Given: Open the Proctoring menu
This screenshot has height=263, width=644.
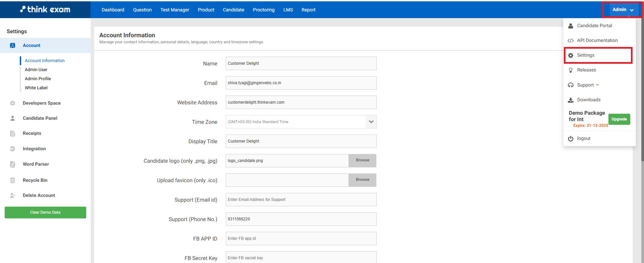Looking at the screenshot, I should point(264,10).
